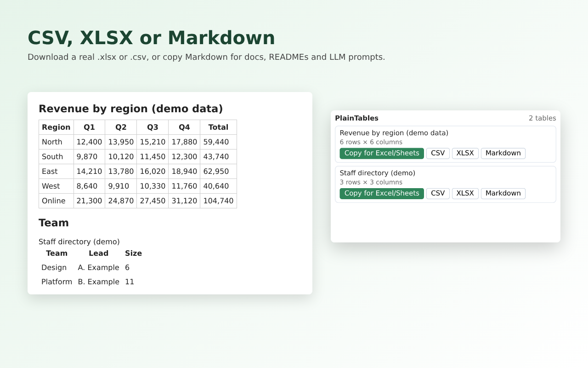Click the cell value 31,120
This screenshot has height=368, width=588.
coord(184,201)
